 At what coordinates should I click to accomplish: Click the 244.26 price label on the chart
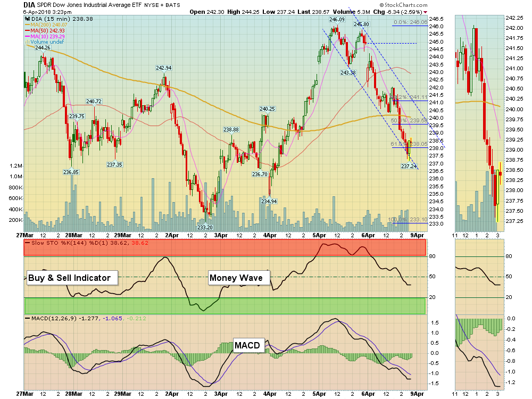tap(43, 48)
